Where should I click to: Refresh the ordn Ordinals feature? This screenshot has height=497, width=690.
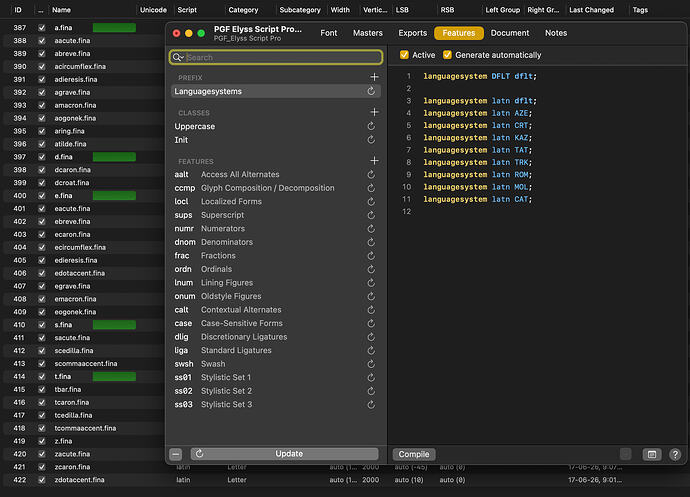tap(371, 269)
